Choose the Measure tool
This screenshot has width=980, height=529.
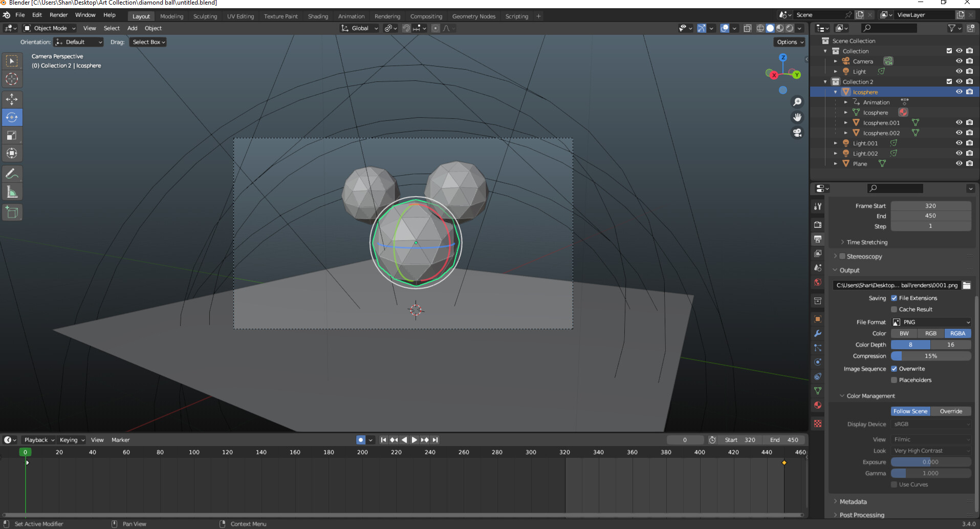(12, 191)
